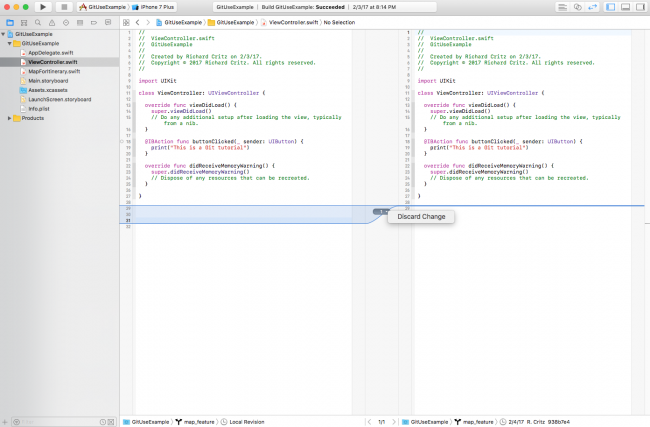Viewport: 650px width, 427px height.
Task: Show the Project navigator
Action: tap(10, 22)
